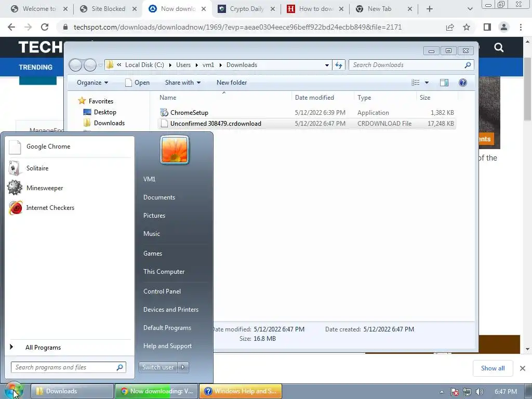532x399 pixels.
Task: Bookmark this page with star icon
Action: [x=467, y=27]
